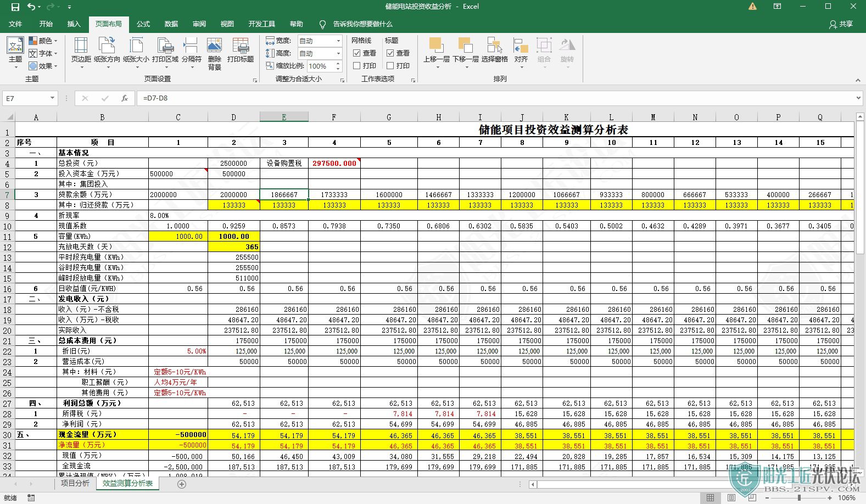Click the 8.00% discount rate cell

[178, 215]
